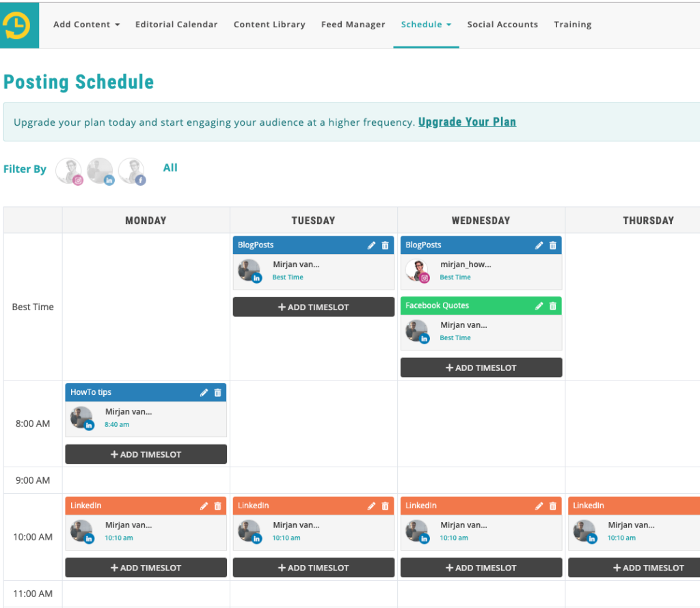This screenshot has width=700, height=608.
Task: Click the clock logo icon
Action: tap(16, 25)
